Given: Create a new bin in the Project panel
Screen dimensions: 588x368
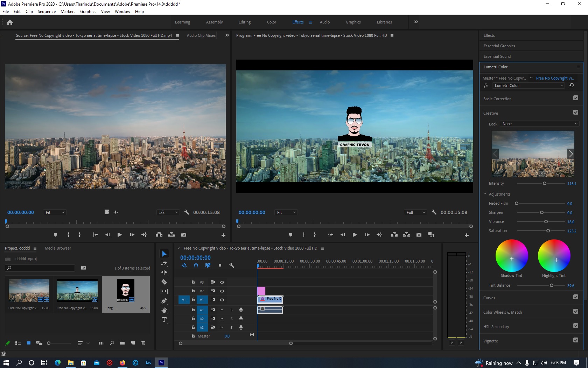Looking at the screenshot, I should (122, 343).
